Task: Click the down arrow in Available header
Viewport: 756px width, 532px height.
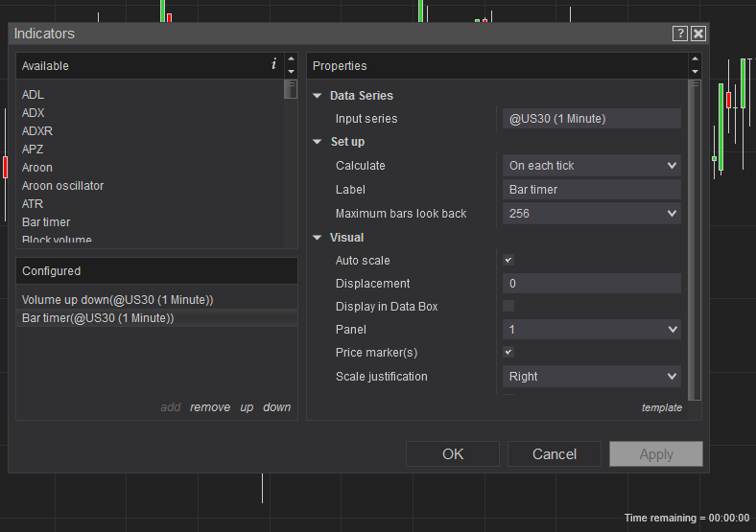Action: [291, 71]
